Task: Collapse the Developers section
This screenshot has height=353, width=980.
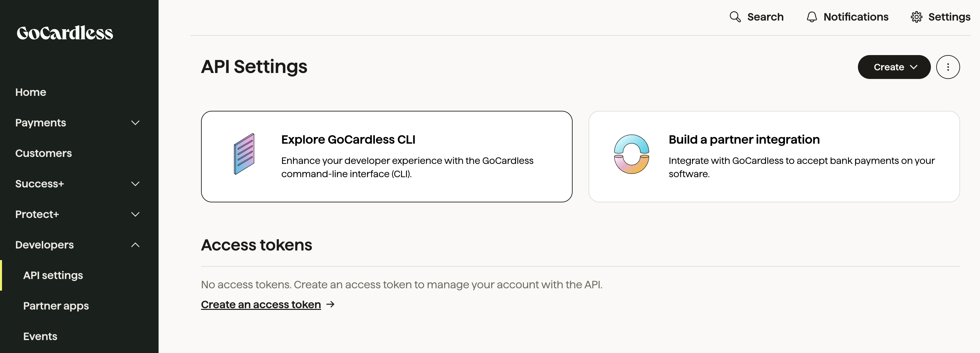Action: [x=135, y=245]
